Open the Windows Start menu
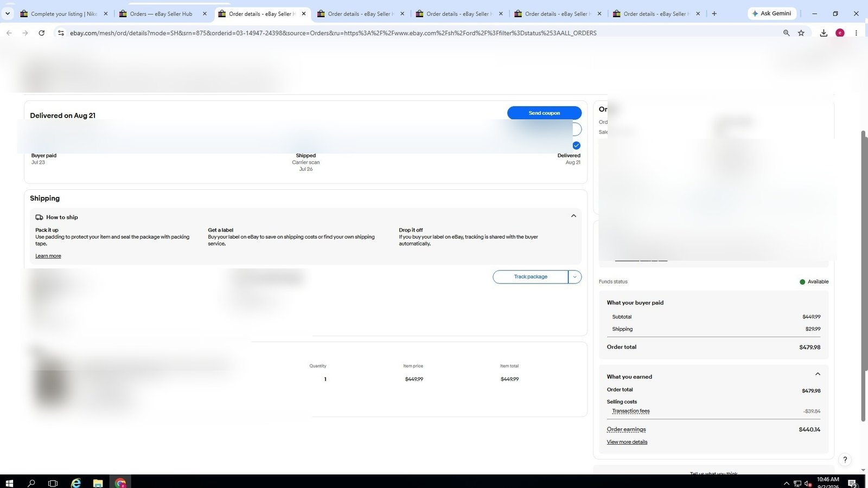The width and height of the screenshot is (868, 488). [x=9, y=482]
